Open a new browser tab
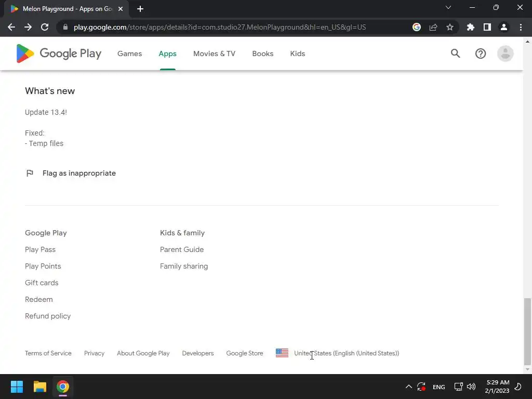 coord(140,9)
